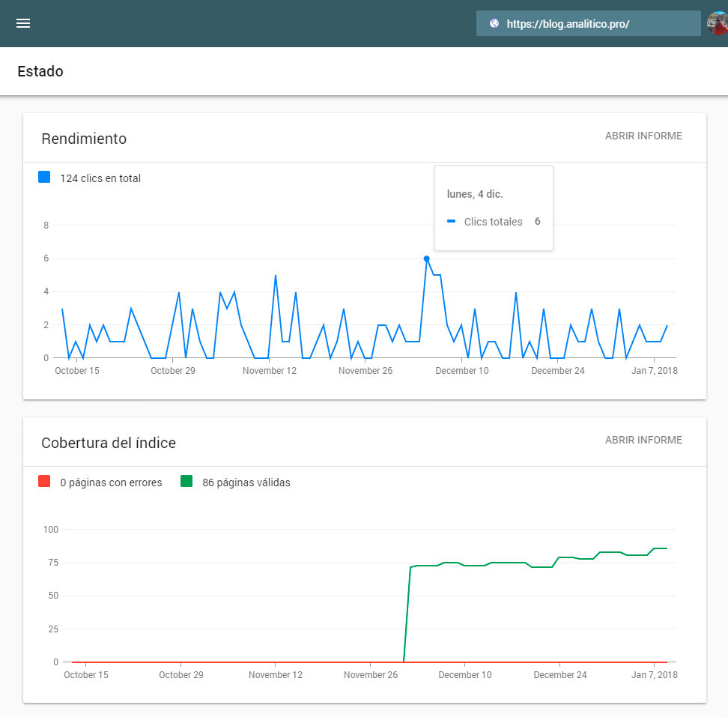Click the Estado page heading
The width and height of the screenshot is (728, 726).
click(x=40, y=71)
